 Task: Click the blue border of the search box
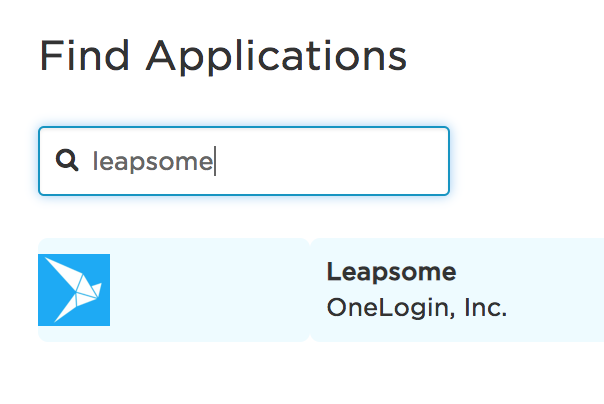pyautogui.click(x=244, y=127)
